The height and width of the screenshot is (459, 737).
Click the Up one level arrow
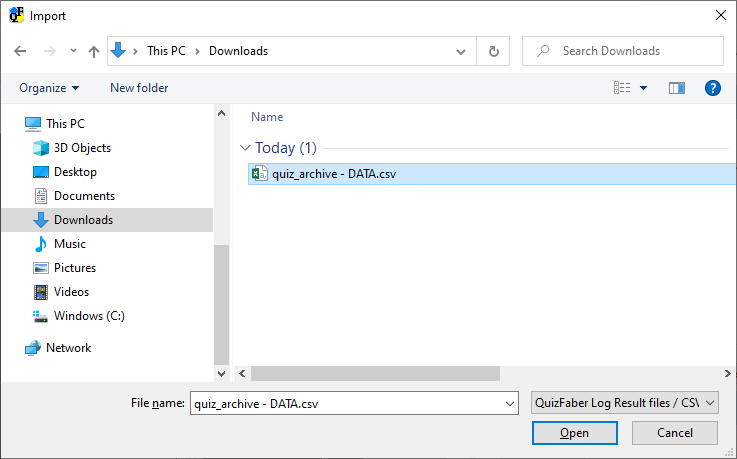[x=94, y=51]
